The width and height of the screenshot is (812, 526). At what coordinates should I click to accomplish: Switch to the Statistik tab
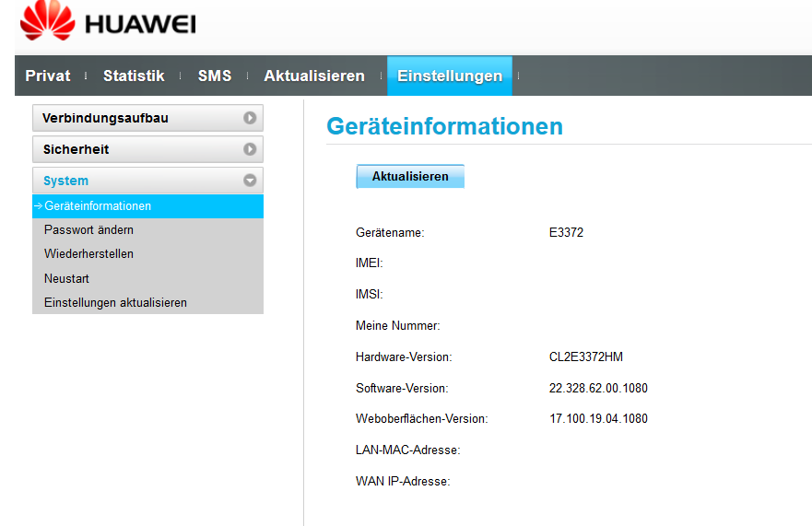pyautogui.click(x=134, y=76)
